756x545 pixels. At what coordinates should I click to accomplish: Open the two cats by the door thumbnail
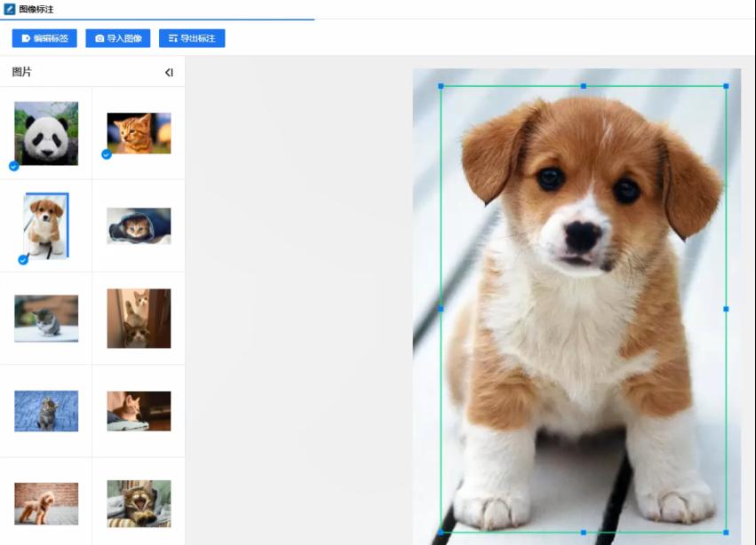click(x=139, y=319)
